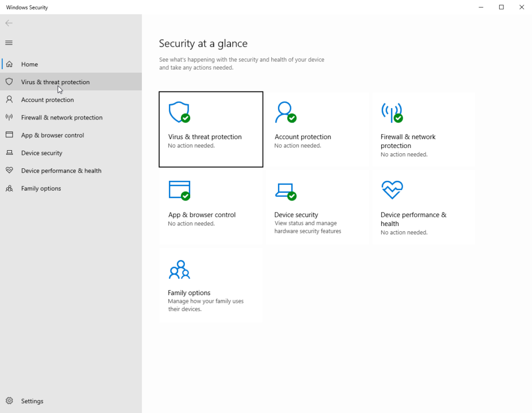Select Virus & threat protection in sidebar
The image size is (532, 413).
click(71, 82)
